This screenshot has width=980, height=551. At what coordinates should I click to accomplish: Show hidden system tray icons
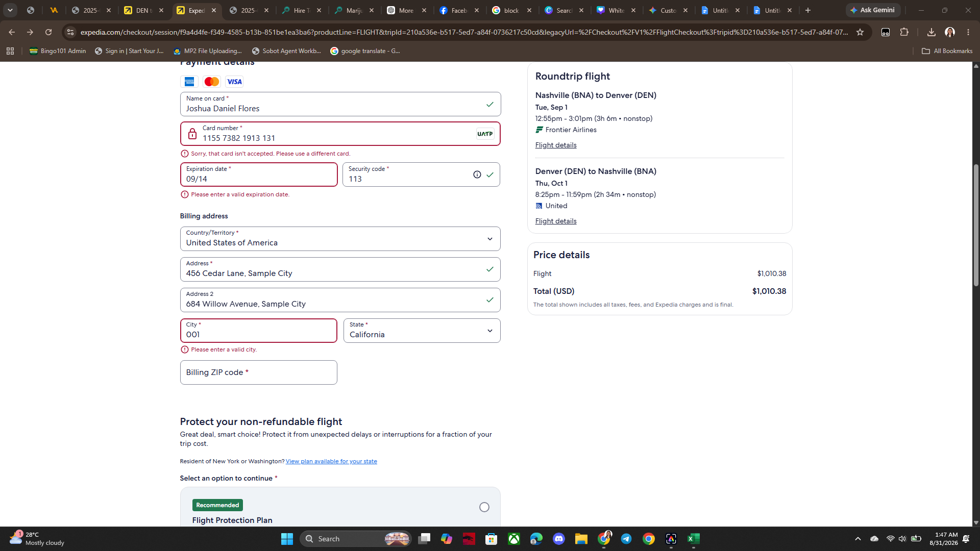[x=858, y=539]
